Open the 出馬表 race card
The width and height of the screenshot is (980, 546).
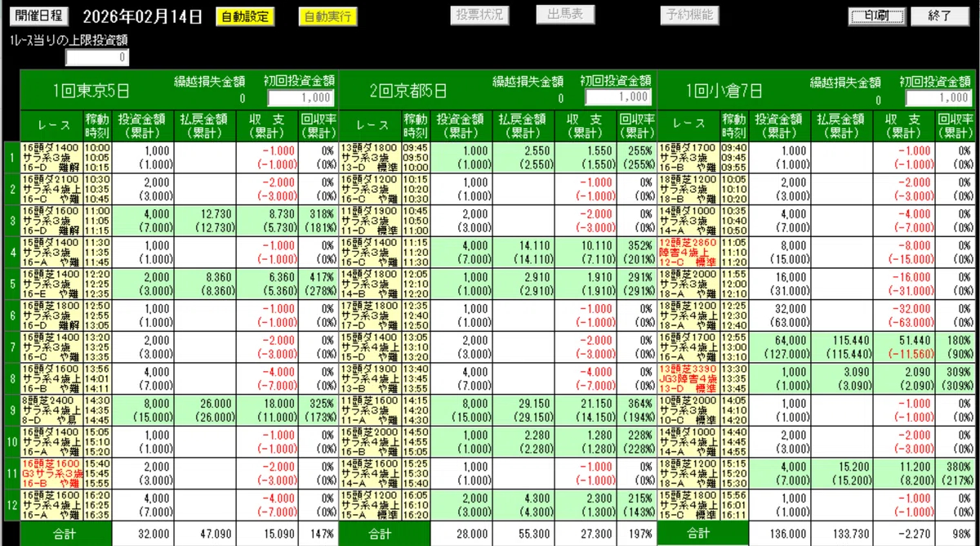click(566, 13)
